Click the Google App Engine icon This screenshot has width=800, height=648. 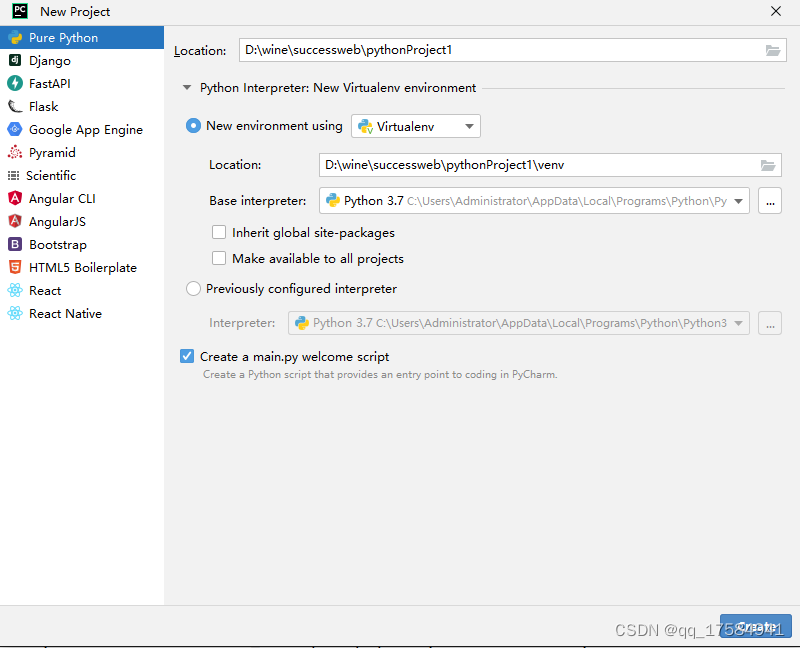pyautogui.click(x=15, y=129)
